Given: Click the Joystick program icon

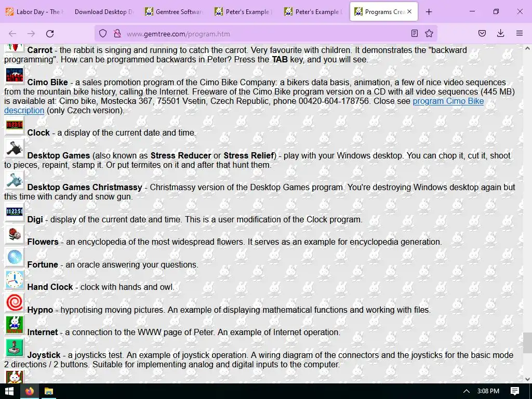Looking at the screenshot, I should (15, 348).
